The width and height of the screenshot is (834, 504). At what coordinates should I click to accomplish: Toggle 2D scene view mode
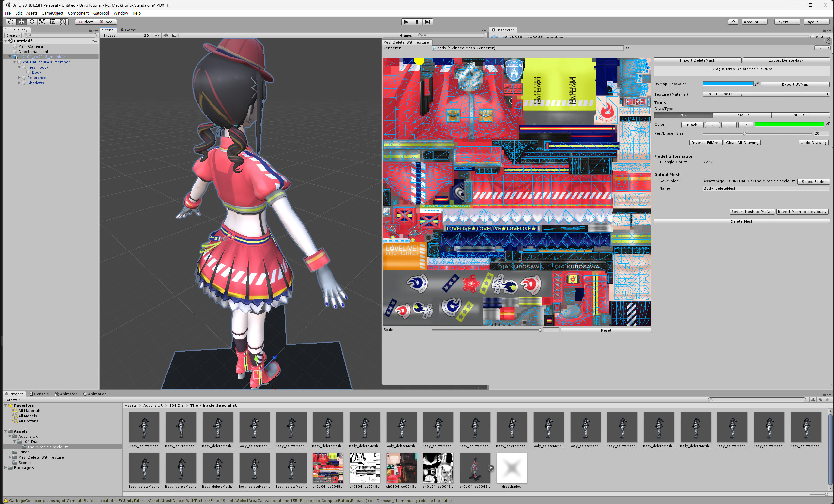pyautogui.click(x=146, y=35)
